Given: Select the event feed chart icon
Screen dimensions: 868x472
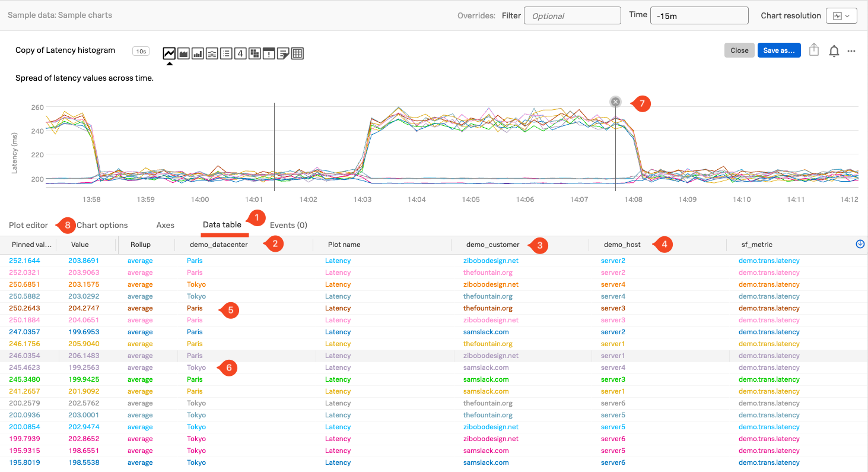Looking at the screenshot, I should 269,53.
